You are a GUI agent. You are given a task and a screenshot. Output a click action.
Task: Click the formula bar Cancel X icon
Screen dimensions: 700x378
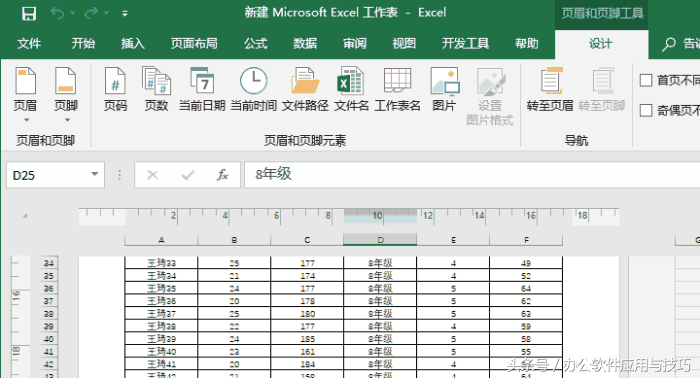tap(153, 175)
